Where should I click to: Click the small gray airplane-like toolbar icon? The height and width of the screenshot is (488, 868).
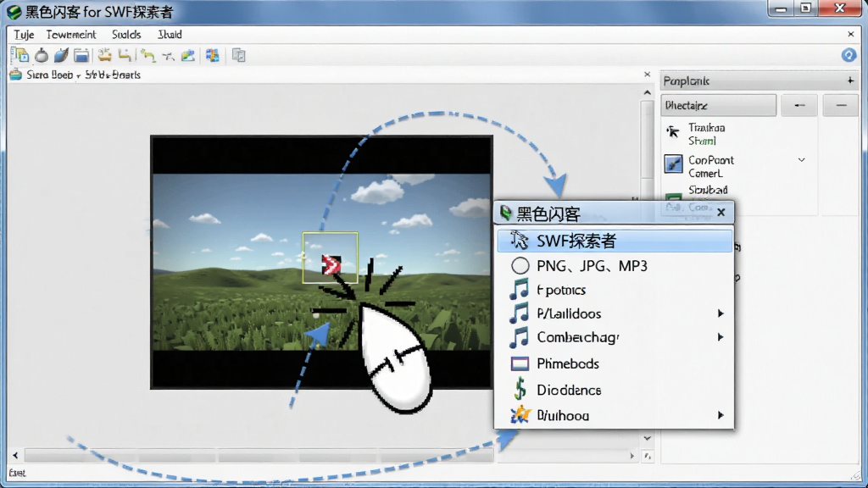[x=169, y=56]
